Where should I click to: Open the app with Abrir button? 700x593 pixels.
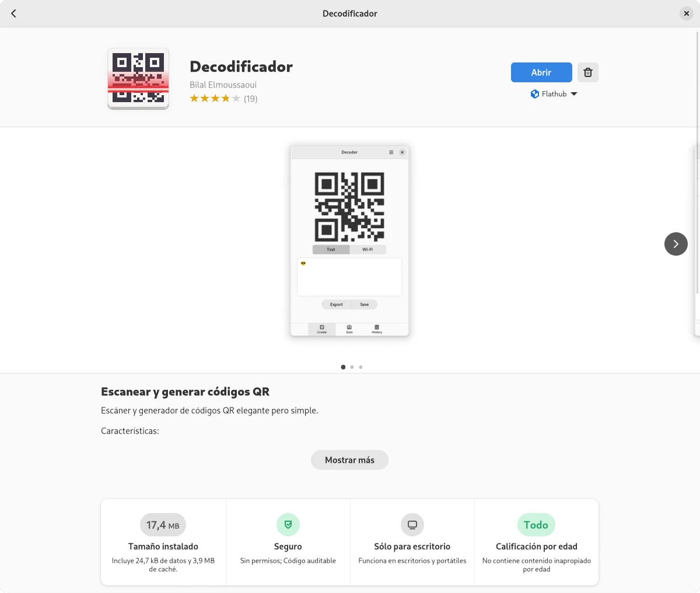click(x=541, y=72)
